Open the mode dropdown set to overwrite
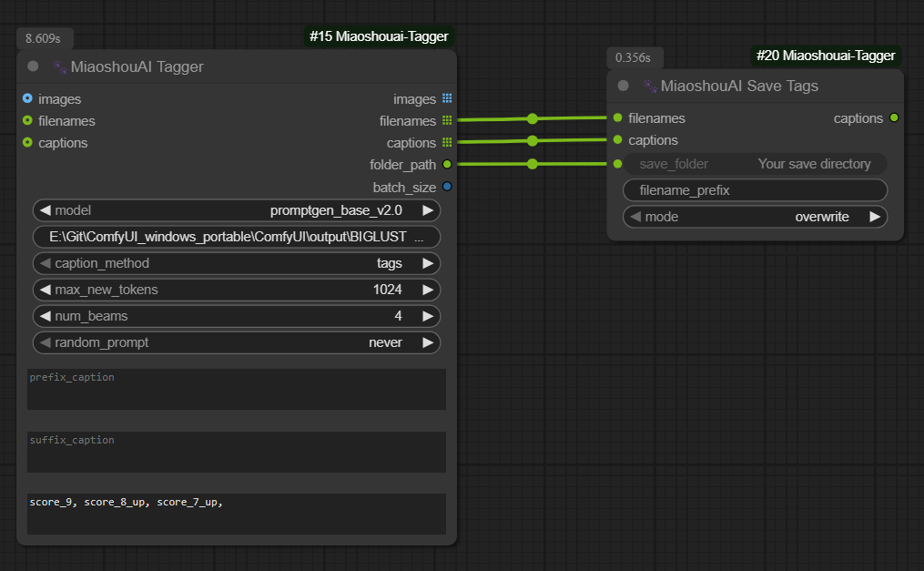924x571 pixels. [755, 217]
